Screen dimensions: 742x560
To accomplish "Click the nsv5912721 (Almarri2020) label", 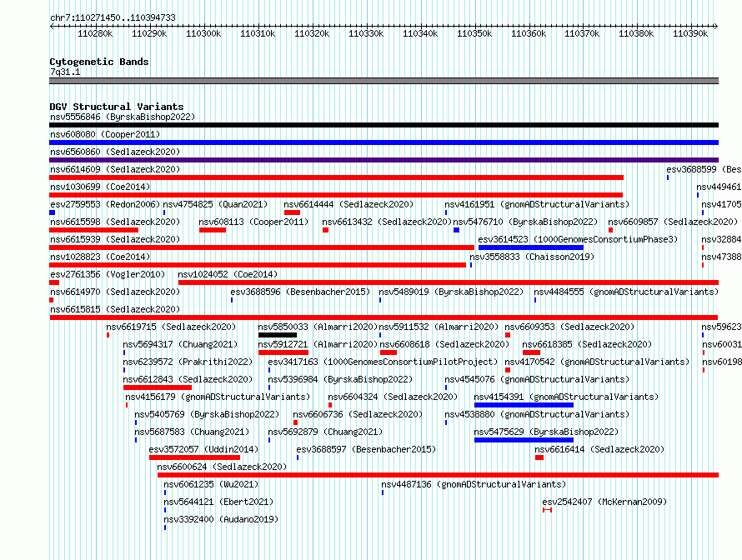I will (x=318, y=344).
